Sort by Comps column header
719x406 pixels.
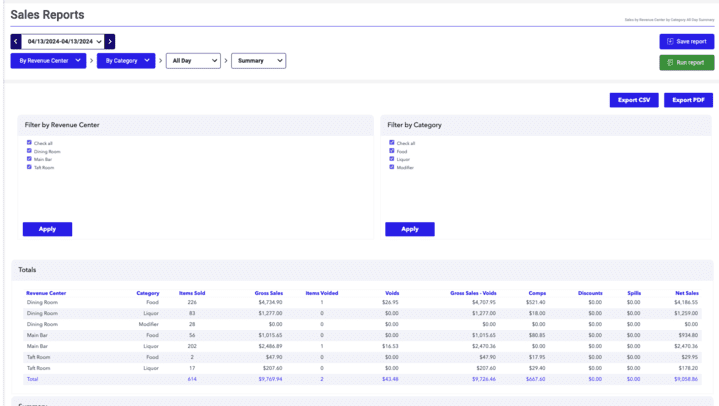pos(537,293)
